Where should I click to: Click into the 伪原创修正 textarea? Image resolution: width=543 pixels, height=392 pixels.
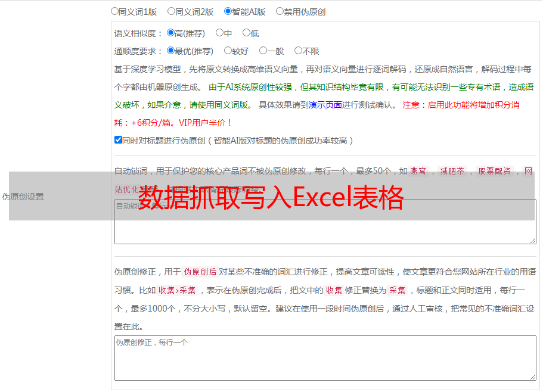pos(325,358)
